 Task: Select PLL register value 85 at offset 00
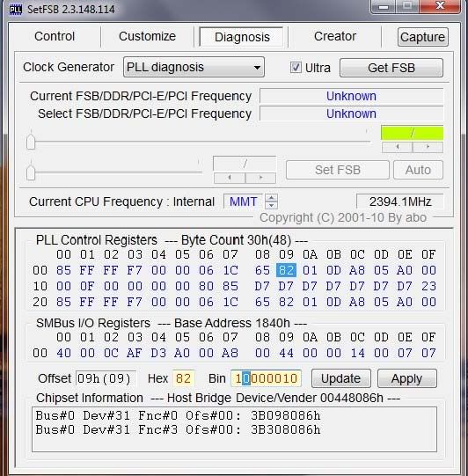pos(63,270)
